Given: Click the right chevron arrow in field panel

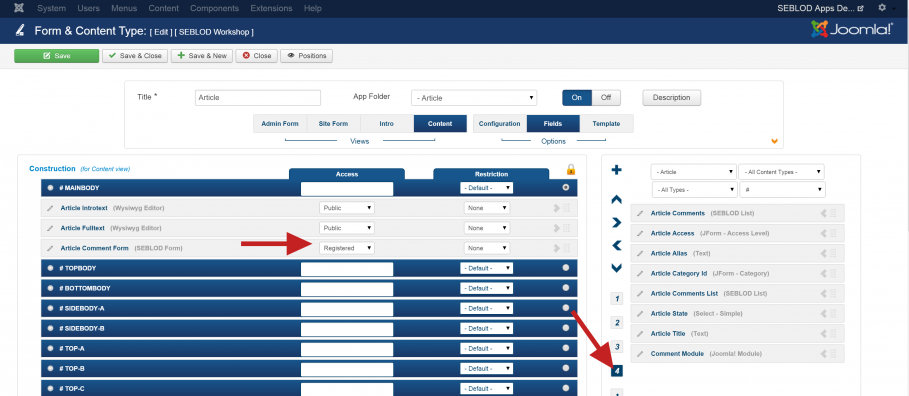Looking at the screenshot, I should pyautogui.click(x=617, y=223).
